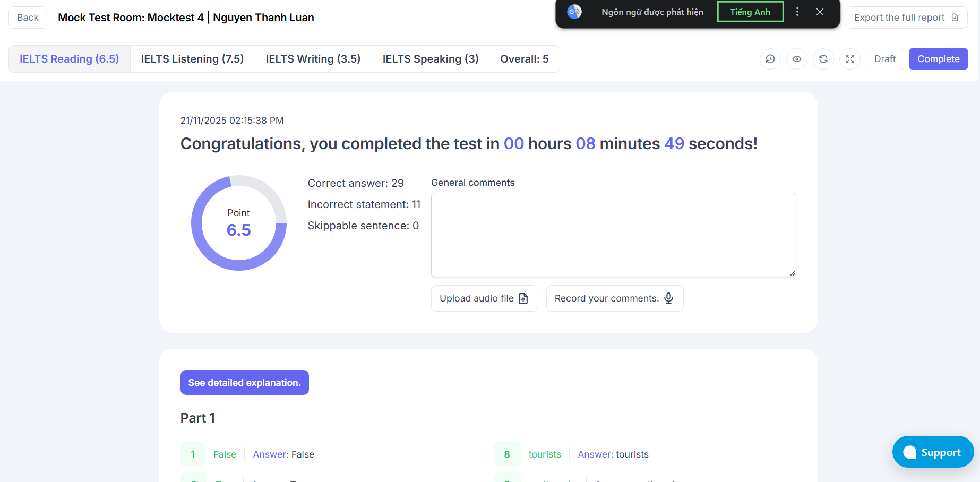Click the Complete button
Viewport: 980px width, 482px height.
tap(939, 59)
